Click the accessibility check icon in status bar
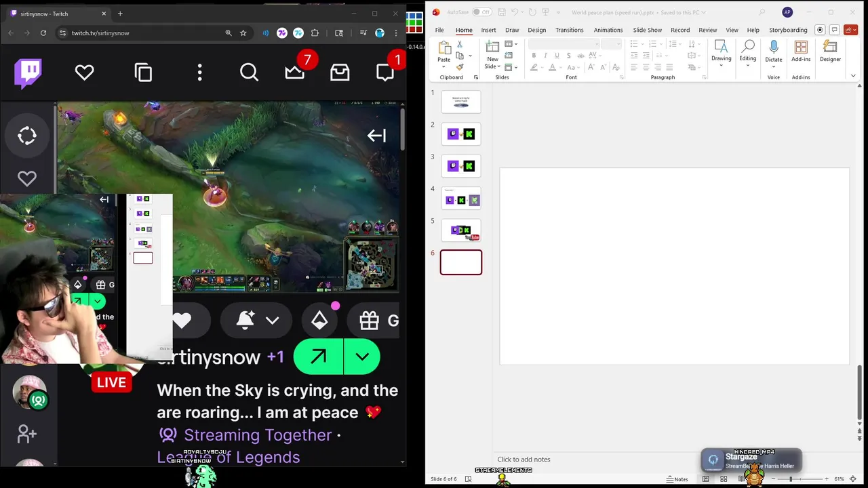The height and width of the screenshot is (488, 868). [468, 479]
